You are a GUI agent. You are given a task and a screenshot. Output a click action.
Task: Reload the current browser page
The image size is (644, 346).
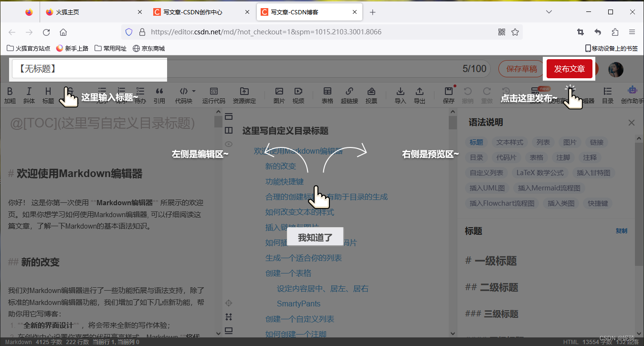point(46,32)
